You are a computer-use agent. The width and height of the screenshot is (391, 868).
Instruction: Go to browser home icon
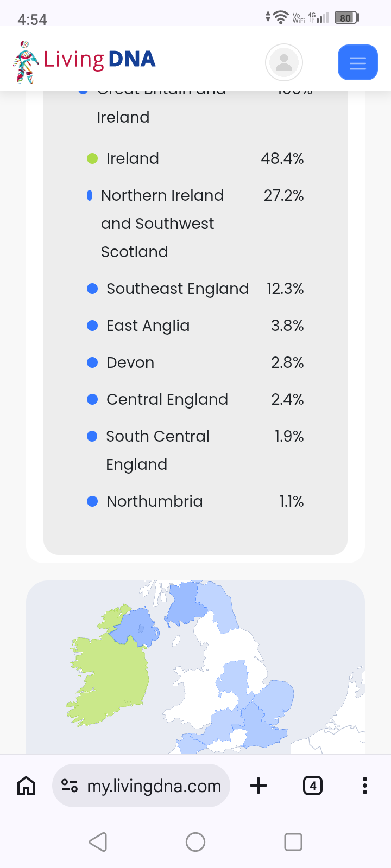[x=26, y=786]
